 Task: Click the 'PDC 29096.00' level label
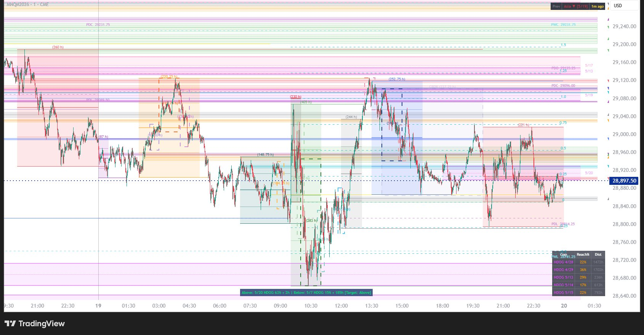tap(563, 86)
